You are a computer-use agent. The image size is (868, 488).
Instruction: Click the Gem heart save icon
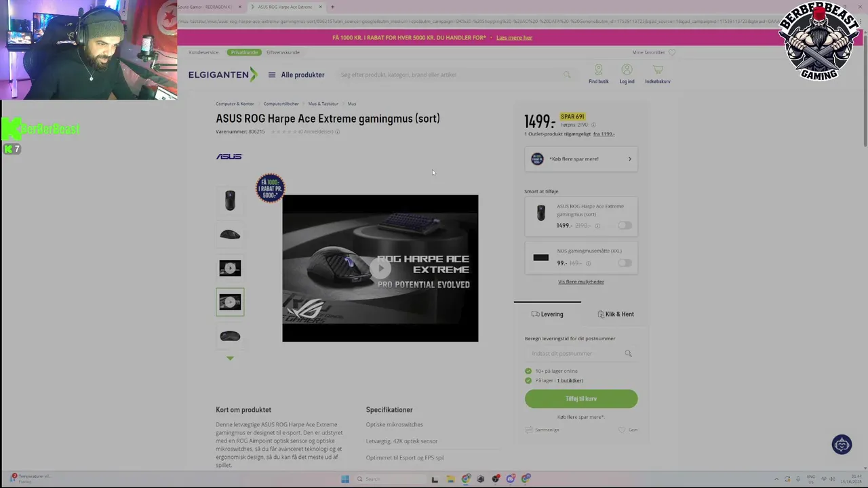tap(622, 430)
